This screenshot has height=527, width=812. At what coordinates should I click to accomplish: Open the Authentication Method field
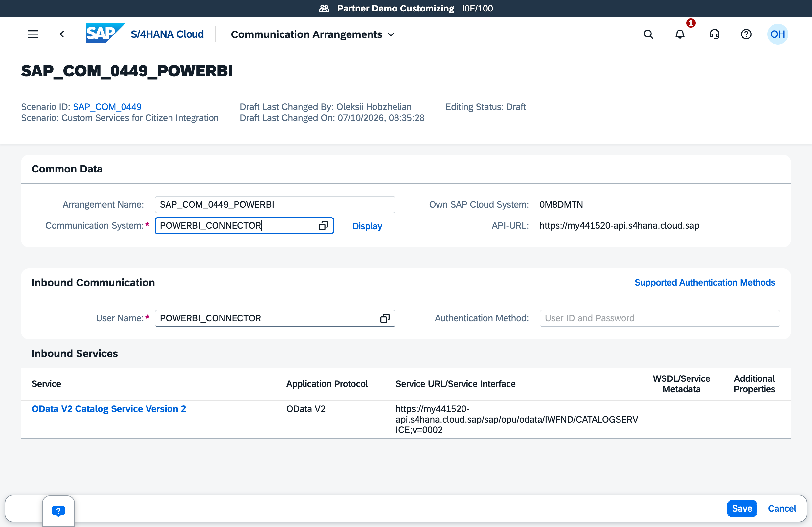pyautogui.click(x=660, y=318)
